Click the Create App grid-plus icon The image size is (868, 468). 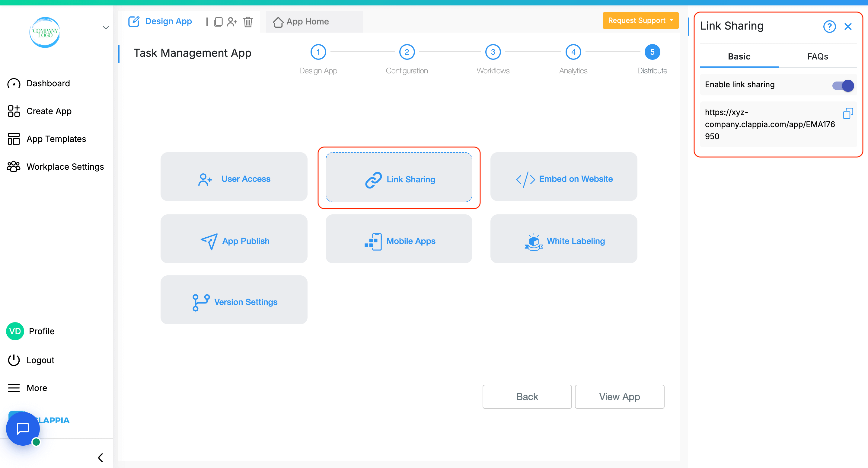[14, 111]
